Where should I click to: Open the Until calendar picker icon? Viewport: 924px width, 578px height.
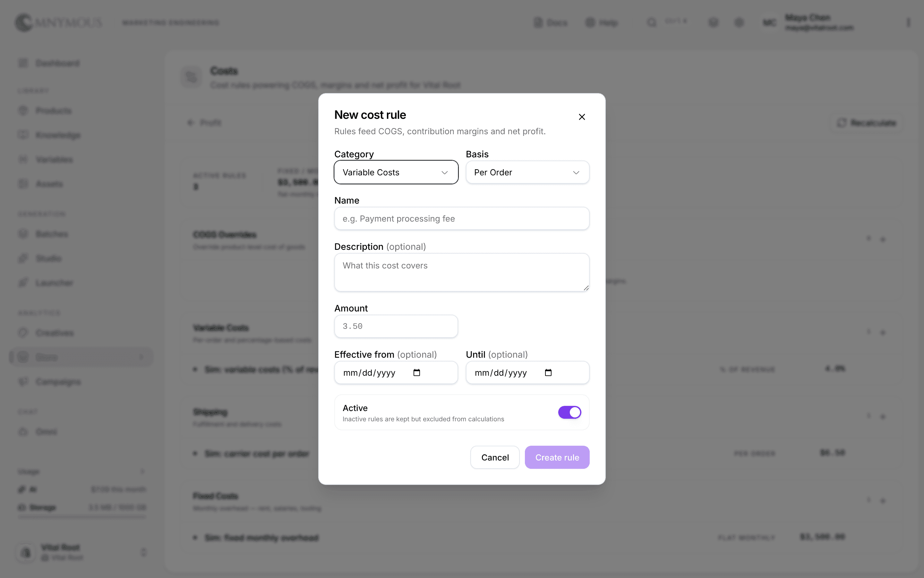click(x=548, y=373)
